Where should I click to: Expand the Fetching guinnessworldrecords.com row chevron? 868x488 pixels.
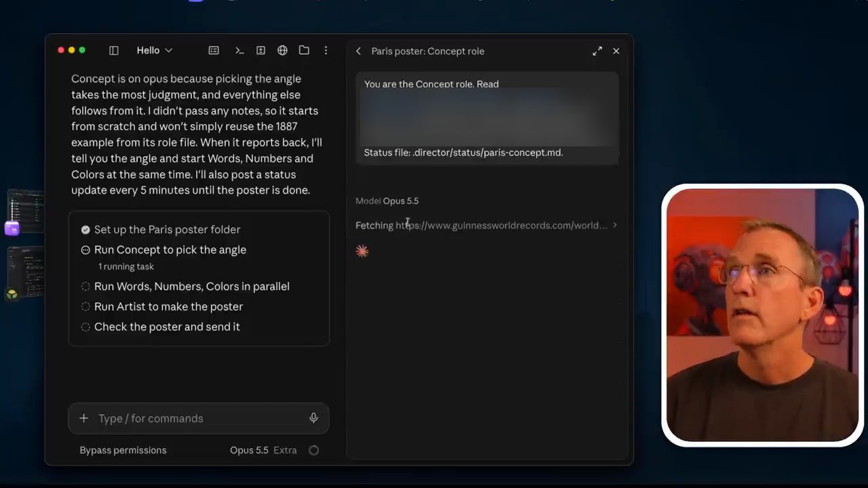[615, 225]
